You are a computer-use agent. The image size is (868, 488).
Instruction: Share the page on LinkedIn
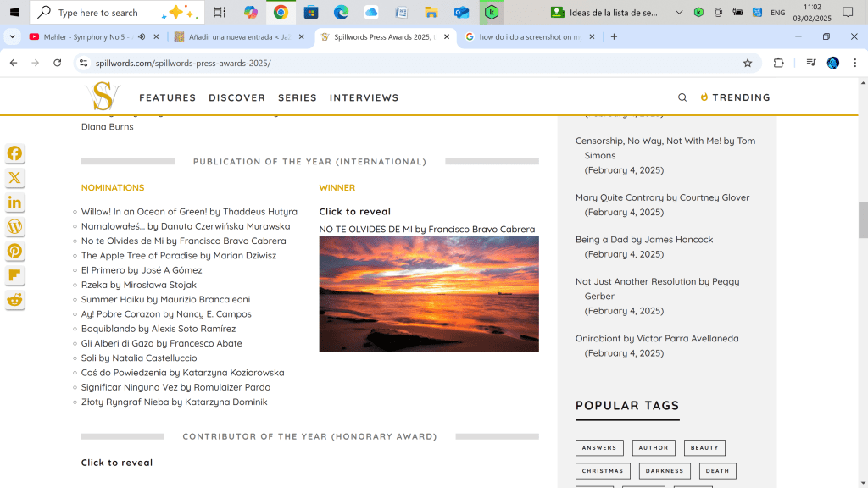click(x=14, y=202)
